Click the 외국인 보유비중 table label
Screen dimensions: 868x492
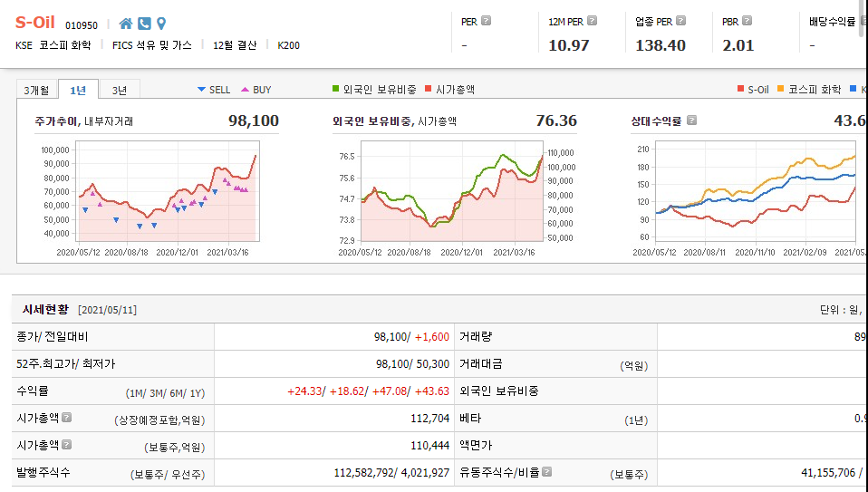click(x=498, y=391)
